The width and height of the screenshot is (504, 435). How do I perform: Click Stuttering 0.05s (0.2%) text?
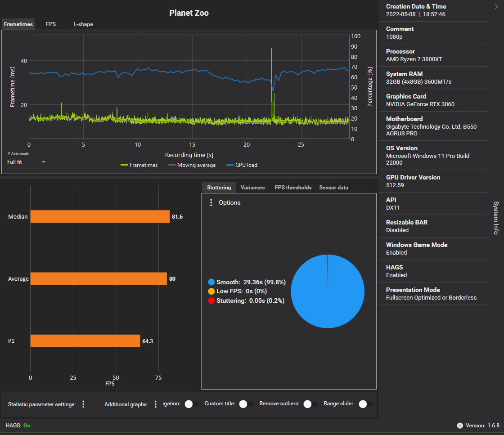[250, 300]
